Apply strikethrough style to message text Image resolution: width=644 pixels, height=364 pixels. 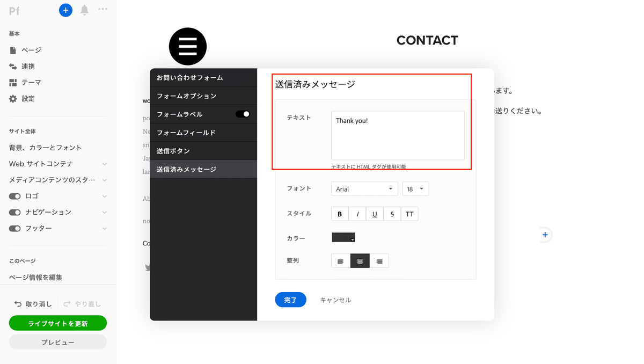392,214
